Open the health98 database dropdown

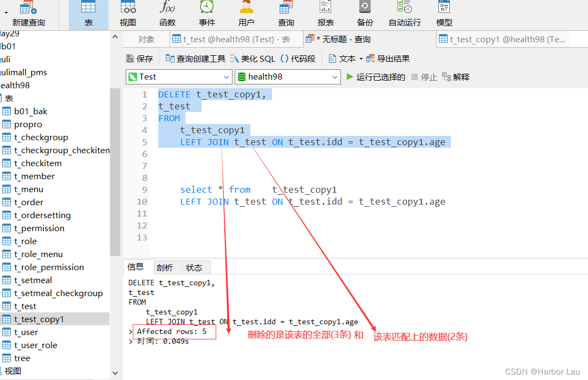click(288, 77)
